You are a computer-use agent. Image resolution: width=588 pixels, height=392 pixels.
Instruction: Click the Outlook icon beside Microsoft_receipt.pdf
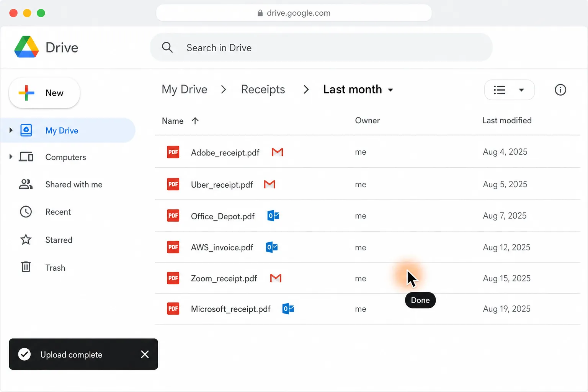(x=288, y=309)
